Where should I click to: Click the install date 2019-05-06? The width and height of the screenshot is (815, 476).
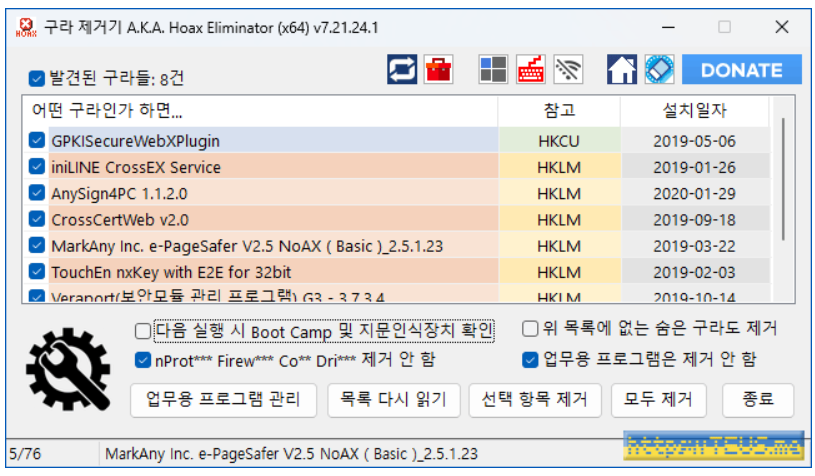pyautogui.click(x=694, y=141)
